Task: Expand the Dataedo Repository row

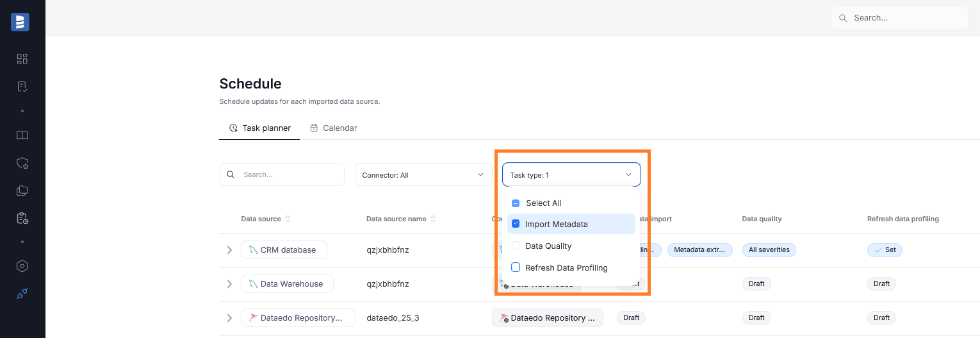Action: click(229, 318)
